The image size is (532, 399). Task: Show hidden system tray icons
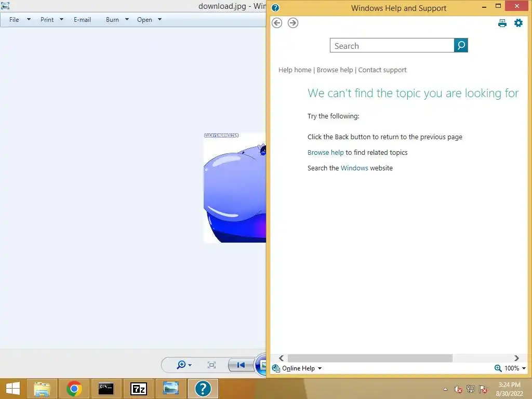click(x=445, y=389)
